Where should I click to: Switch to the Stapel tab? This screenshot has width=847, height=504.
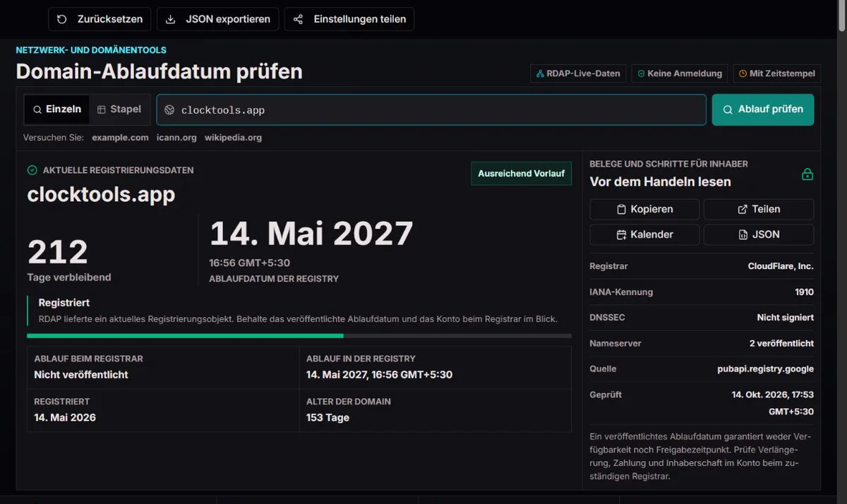tap(119, 109)
